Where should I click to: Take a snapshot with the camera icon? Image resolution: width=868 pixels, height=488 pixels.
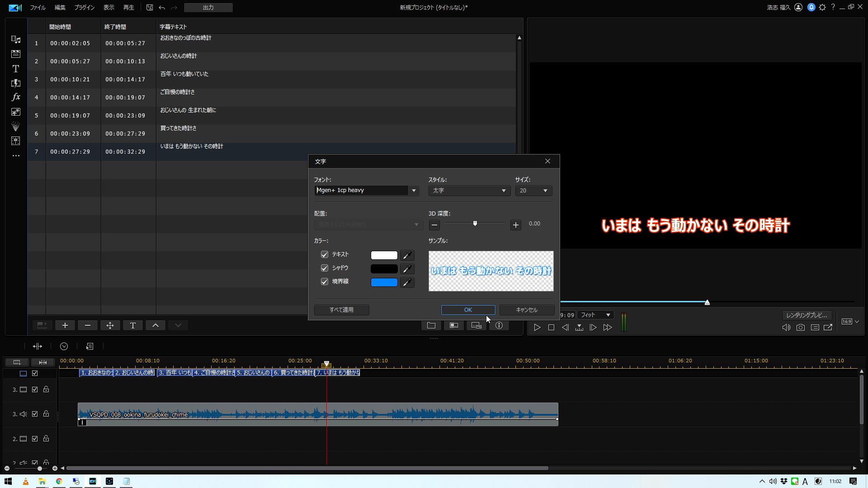pos(800,328)
